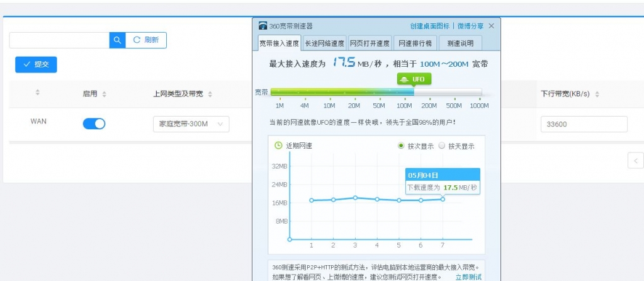Screen dimensions: 644x281
Task: Close the 360宽带测速器 window
Action: 491,26
